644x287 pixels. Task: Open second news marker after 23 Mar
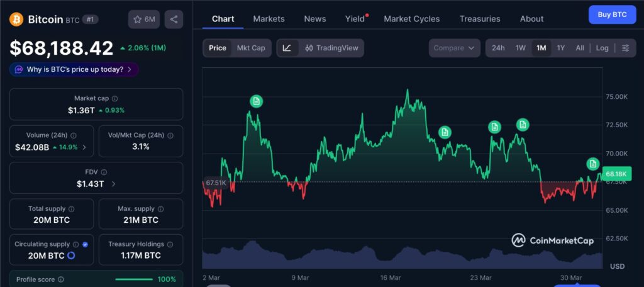point(523,124)
